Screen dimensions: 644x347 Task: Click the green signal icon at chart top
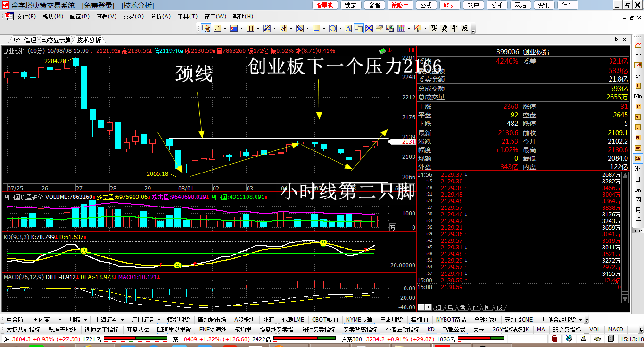tap(382, 50)
